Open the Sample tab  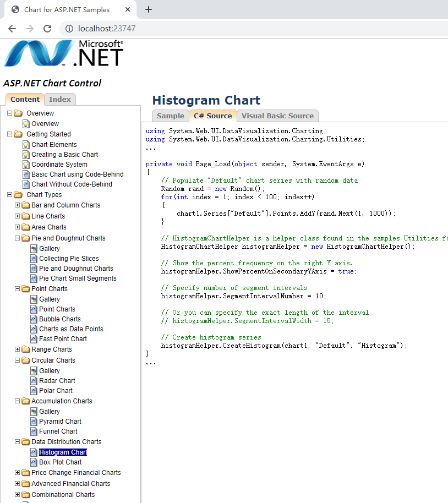(171, 116)
